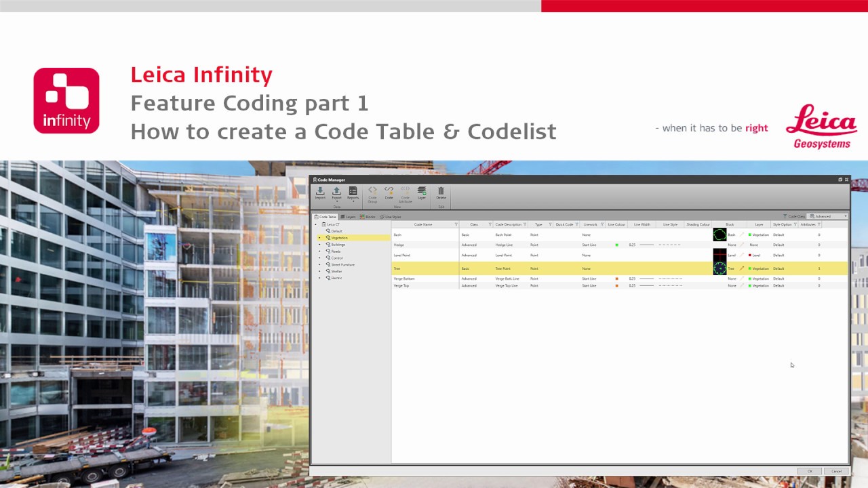Click the Level row block edit pencil
The height and width of the screenshot is (488, 868).
coord(742,255)
